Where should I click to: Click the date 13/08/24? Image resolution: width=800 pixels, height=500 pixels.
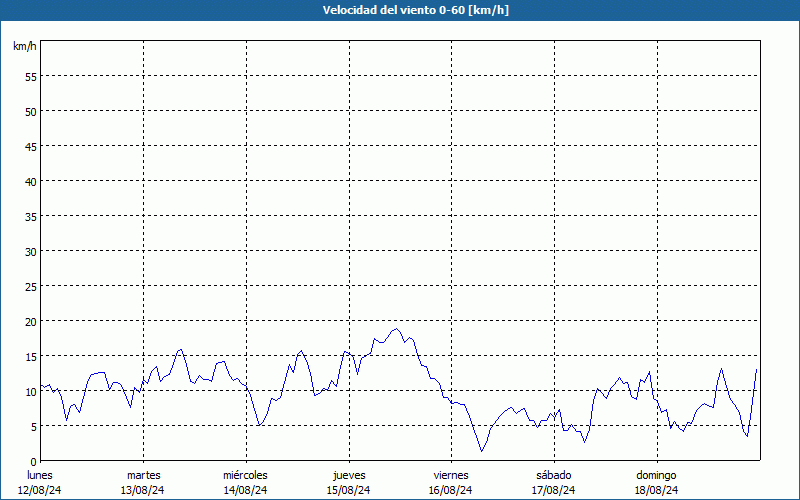[x=142, y=490]
